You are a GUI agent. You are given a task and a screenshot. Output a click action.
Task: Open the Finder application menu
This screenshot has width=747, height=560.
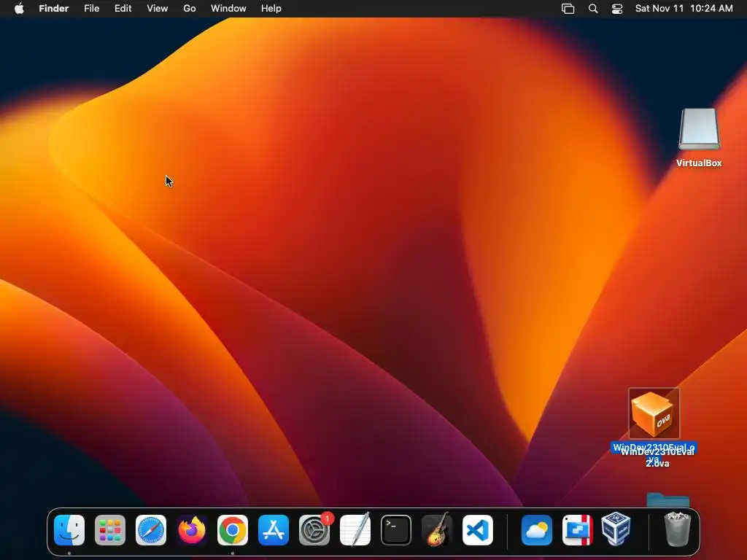[54, 9]
